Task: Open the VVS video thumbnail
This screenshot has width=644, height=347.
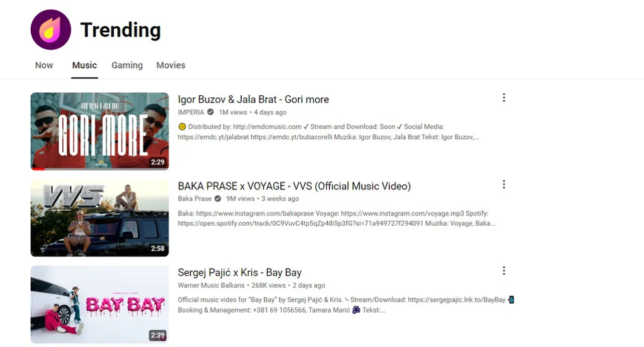Action: [x=99, y=218]
